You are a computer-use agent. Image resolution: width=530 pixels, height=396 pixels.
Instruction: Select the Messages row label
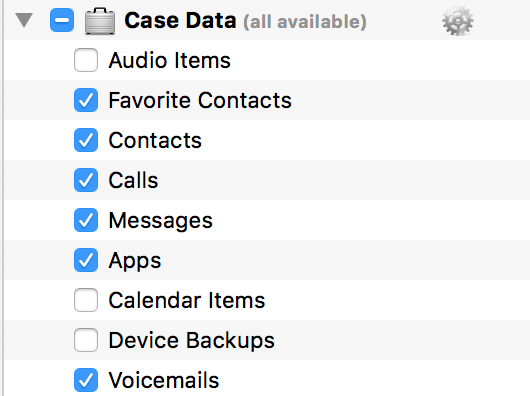point(161,221)
